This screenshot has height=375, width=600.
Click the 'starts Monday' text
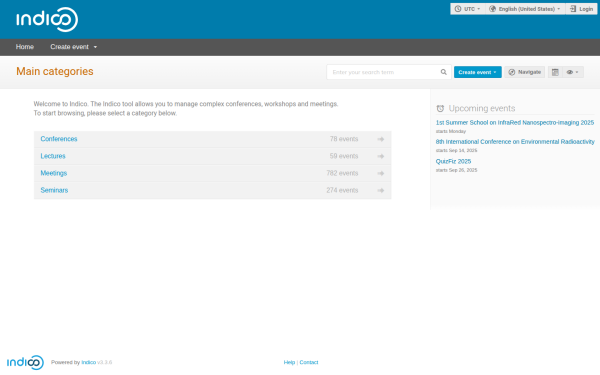[451, 131]
